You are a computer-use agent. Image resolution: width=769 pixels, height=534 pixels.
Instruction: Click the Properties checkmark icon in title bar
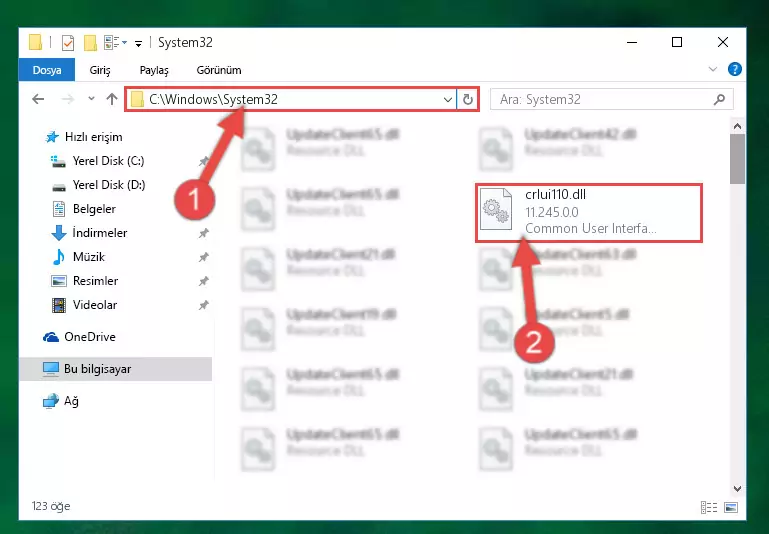point(68,43)
